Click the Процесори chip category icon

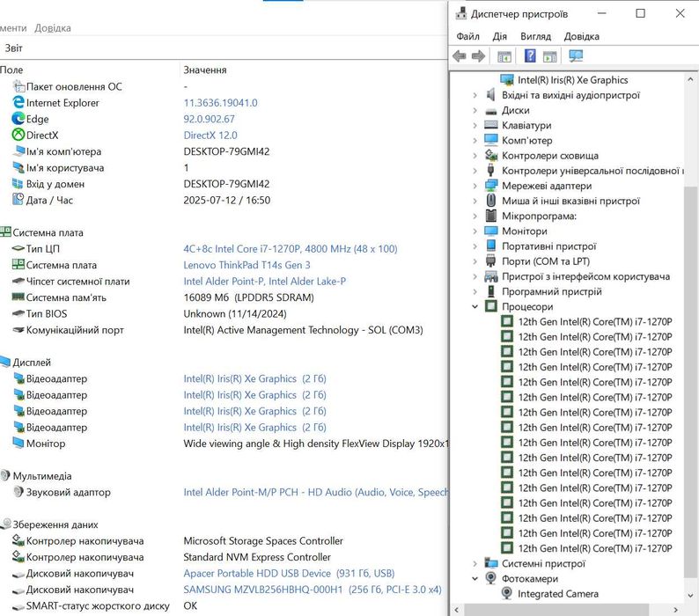pos(491,306)
